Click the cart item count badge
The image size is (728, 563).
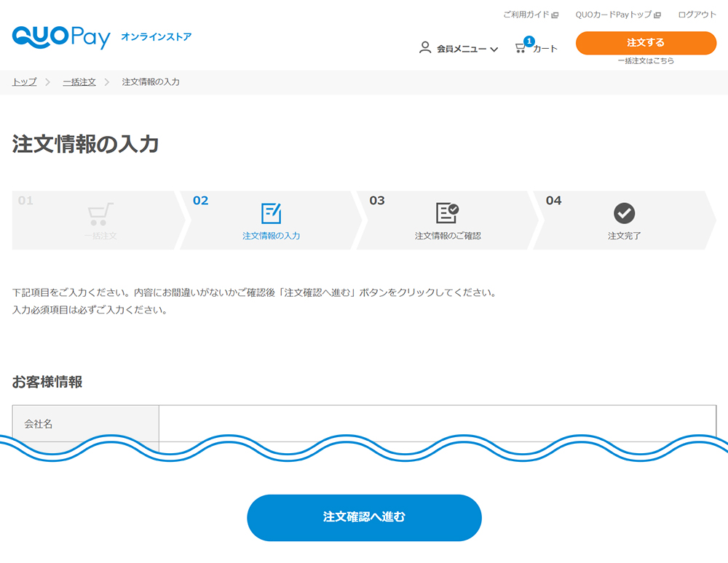coord(529,41)
